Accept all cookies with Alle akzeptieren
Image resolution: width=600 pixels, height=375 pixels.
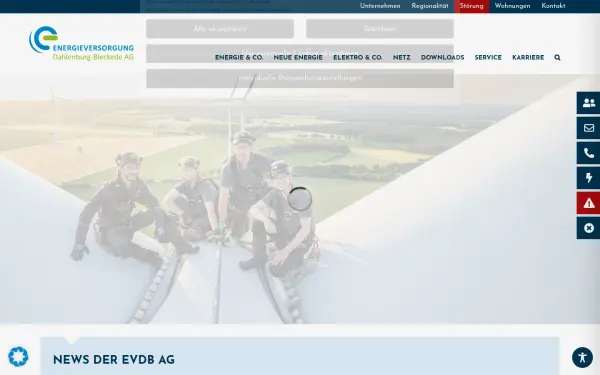[220, 29]
